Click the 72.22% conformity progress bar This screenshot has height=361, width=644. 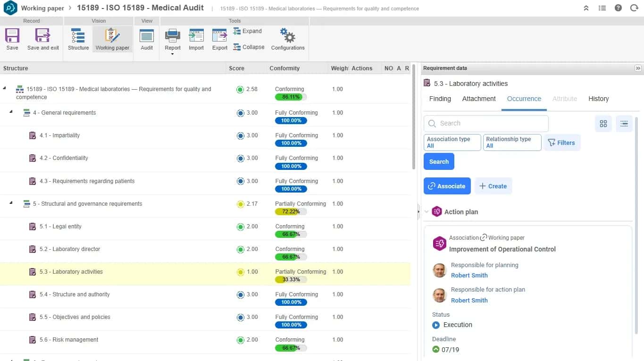coord(291,211)
